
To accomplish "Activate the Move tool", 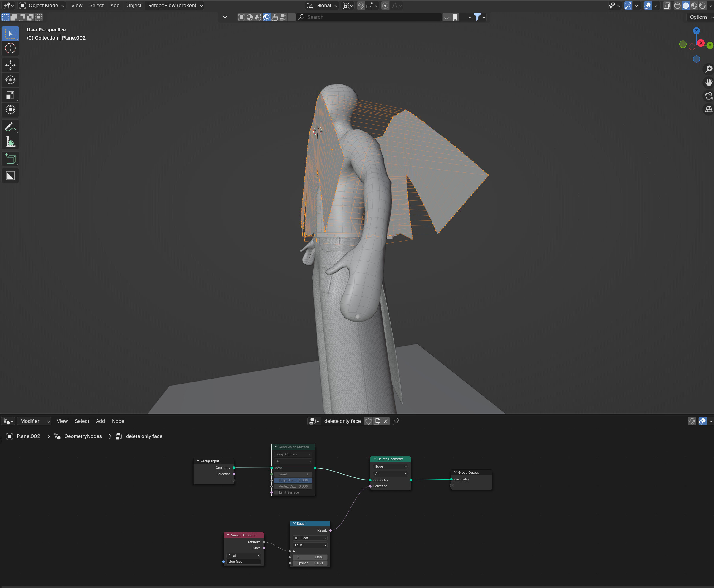I will pos(10,65).
